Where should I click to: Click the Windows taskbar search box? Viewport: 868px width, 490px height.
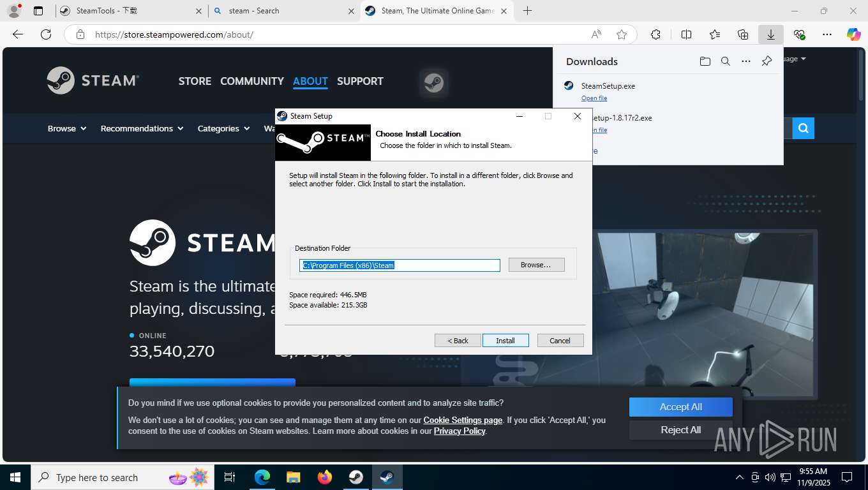coord(121,477)
